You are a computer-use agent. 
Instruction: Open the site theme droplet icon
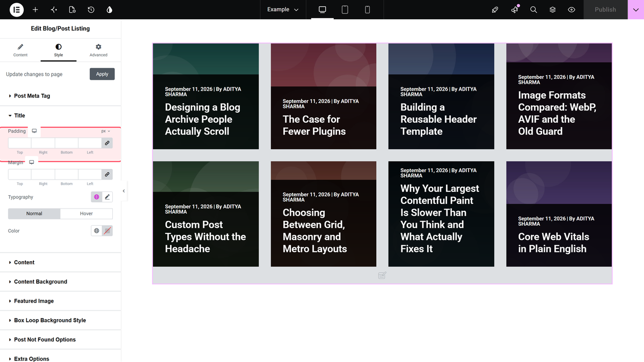click(x=110, y=10)
